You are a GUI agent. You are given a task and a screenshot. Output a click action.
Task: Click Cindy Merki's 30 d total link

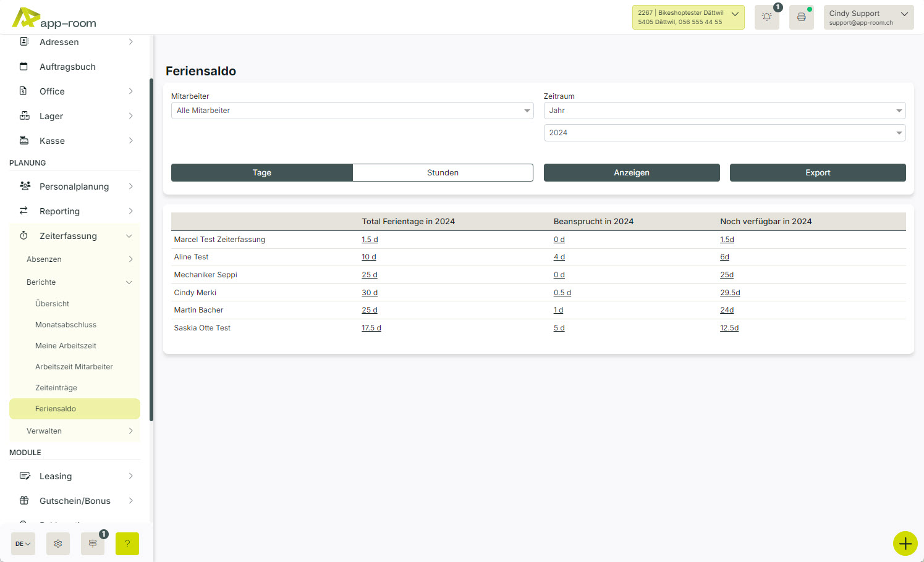(370, 293)
